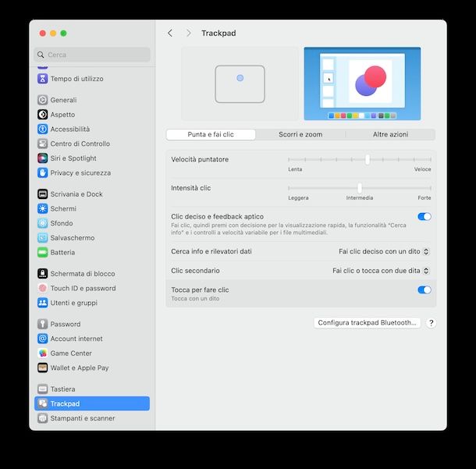Click Schermata di blocco lock icon
The image size is (476, 469).
[42, 273]
